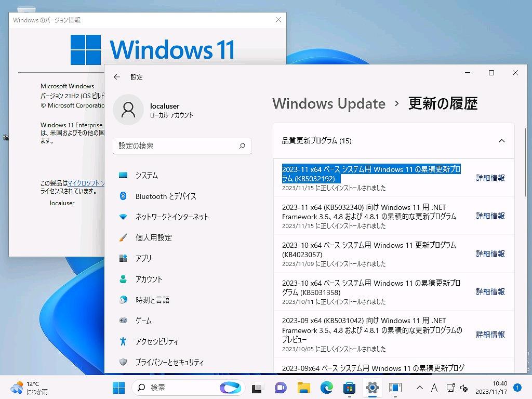Click the IME A input mode indicator
532x399 pixels.
[x=434, y=388]
